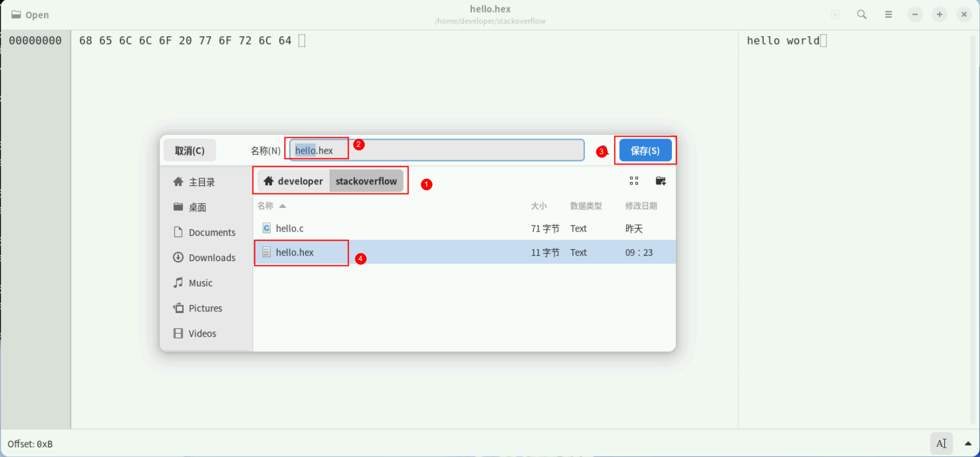Select the hello.hex file row

pyautogui.click(x=465, y=253)
